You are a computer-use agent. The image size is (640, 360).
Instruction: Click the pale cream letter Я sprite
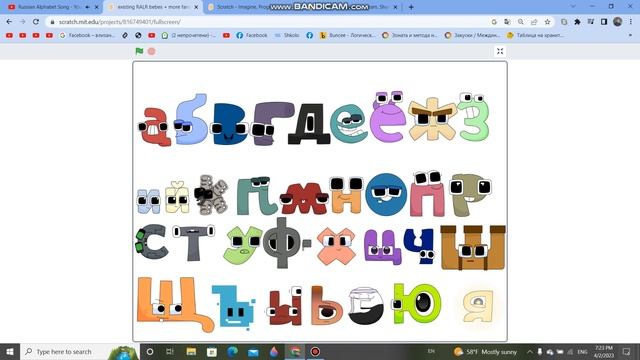click(478, 306)
